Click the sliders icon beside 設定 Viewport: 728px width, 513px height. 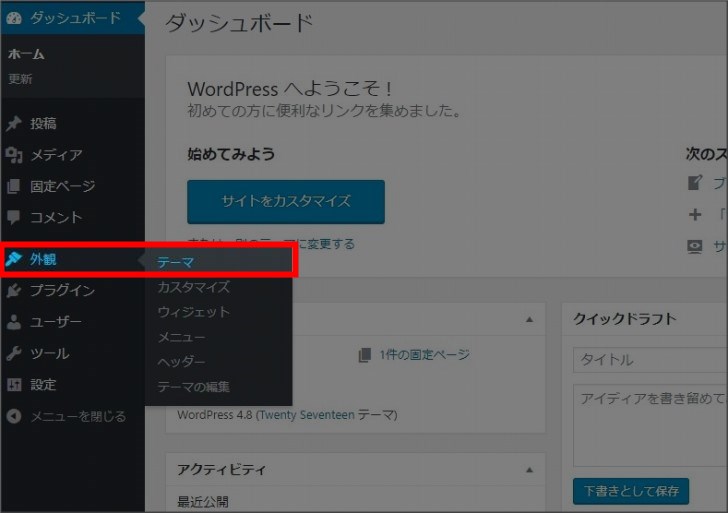point(14,384)
